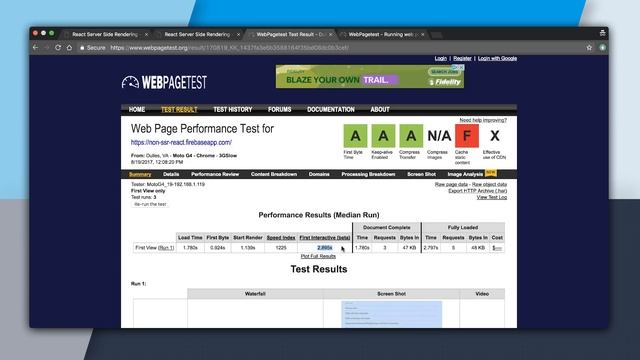Click the Start Render value 1.139s

(247, 248)
